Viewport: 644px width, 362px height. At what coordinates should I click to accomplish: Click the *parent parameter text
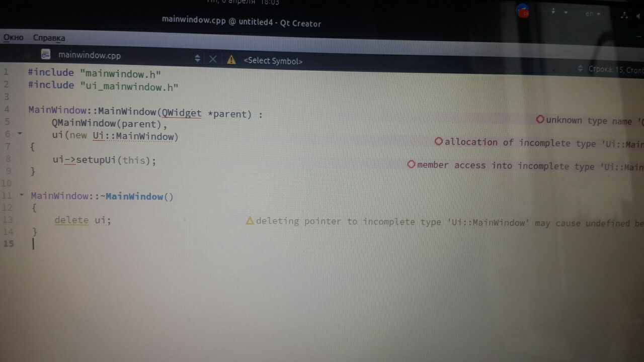[229, 114]
